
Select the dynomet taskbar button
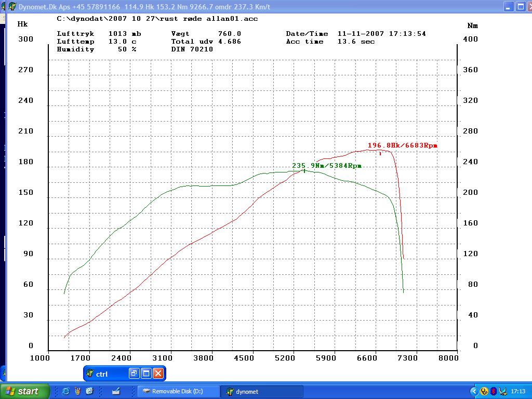point(262,392)
